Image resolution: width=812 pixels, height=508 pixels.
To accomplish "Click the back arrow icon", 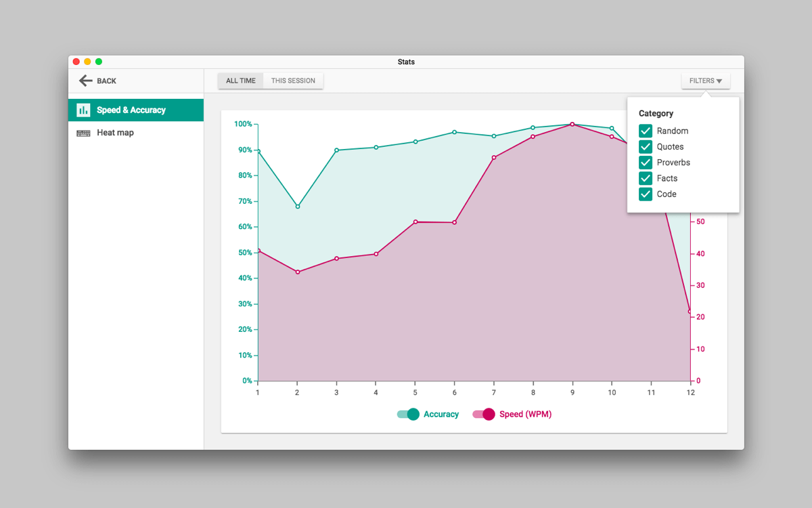I will coord(85,81).
